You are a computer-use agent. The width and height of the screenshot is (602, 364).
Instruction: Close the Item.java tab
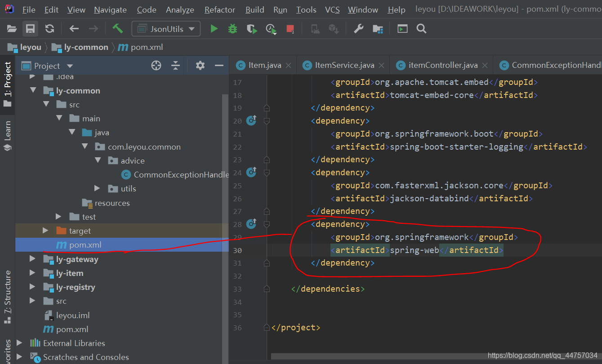(289, 66)
